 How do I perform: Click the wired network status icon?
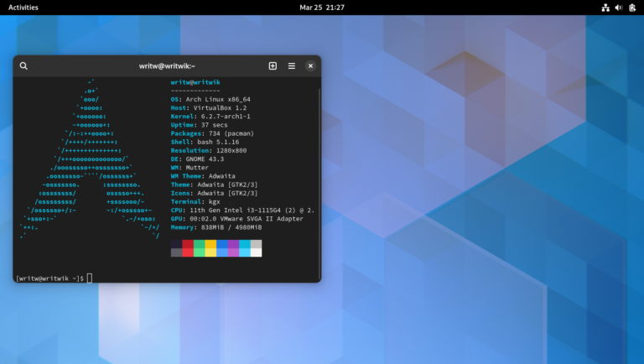pos(605,8)
